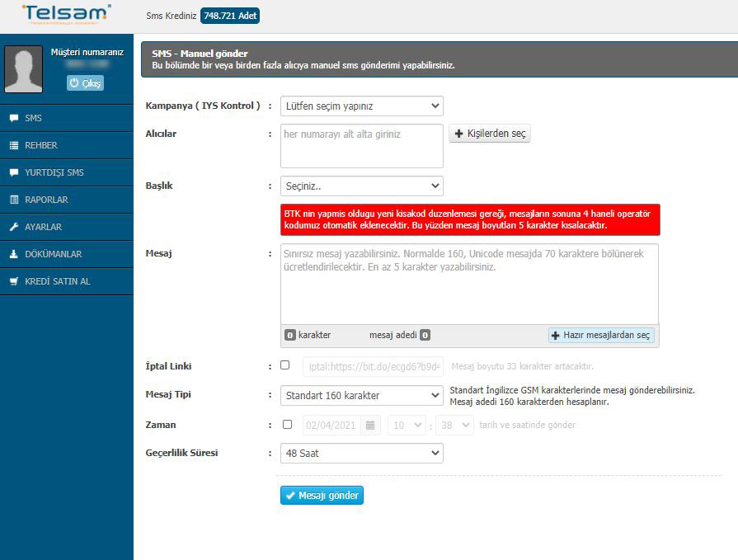Click the Hazır mesajlardan seç button

tap(601, 335)
